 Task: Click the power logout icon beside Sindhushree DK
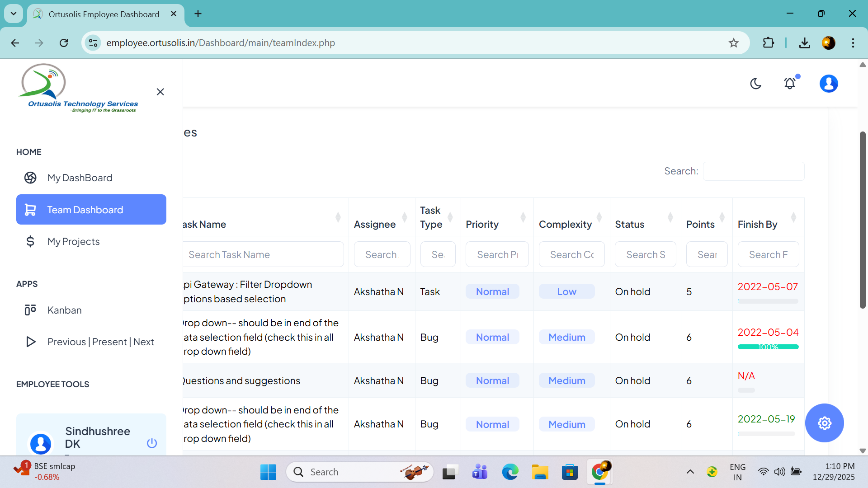[x=152, y=443]
